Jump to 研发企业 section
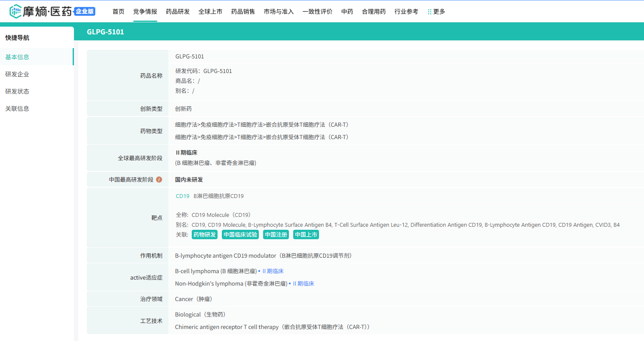The width and height of the screenshot is (644, 341). click(17, 74)
